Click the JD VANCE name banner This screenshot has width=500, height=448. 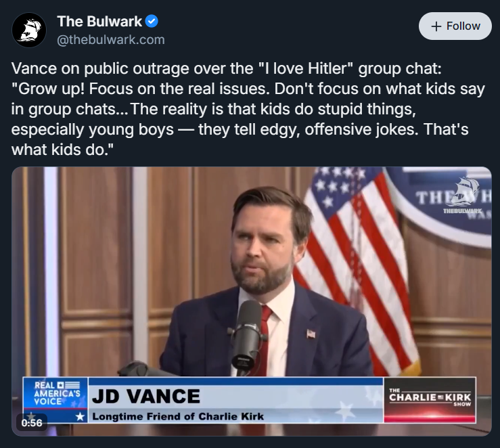pyautogui.click(x=145, y=395)
